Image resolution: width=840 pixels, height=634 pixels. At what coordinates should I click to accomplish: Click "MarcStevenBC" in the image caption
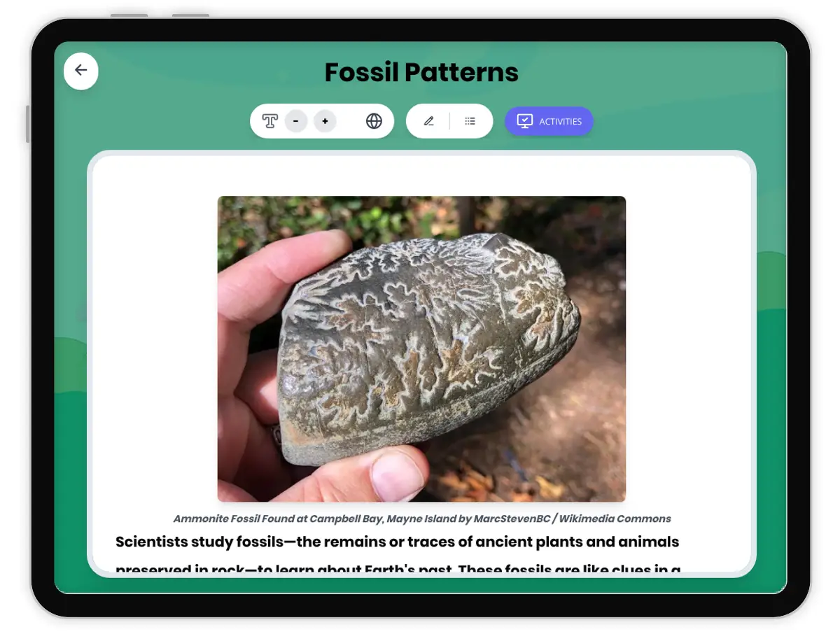pos(507,519)
